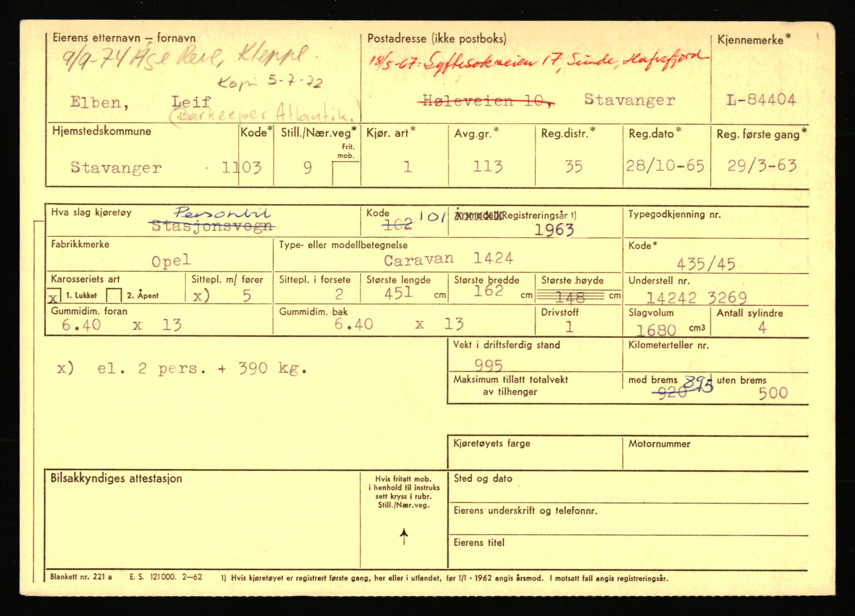Click the front-seat count '2'
The height and width of the screenshot is (616, 855).
pos(339,295)
